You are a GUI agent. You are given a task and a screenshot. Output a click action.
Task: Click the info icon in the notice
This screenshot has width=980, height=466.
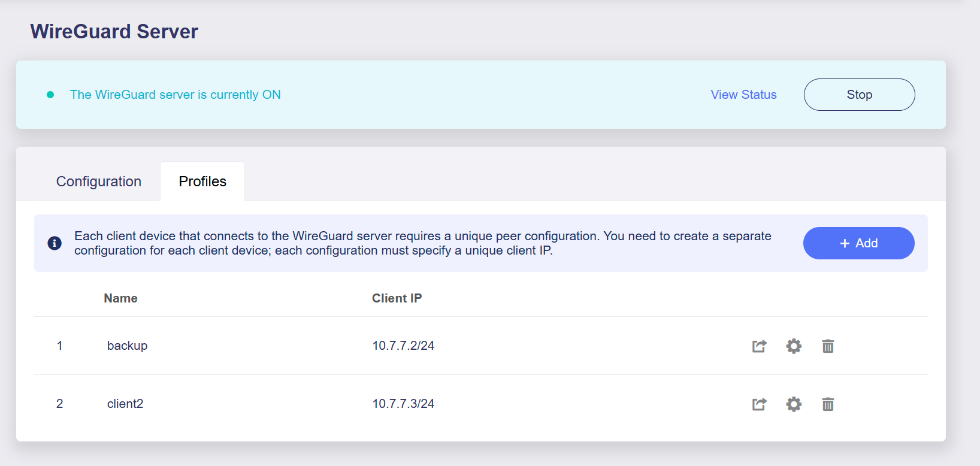(55, 243)
